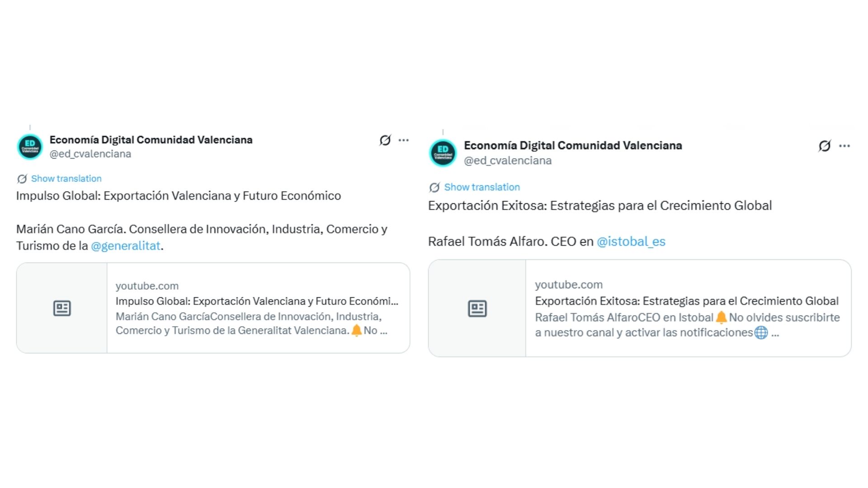
Task: Click the article placeholder icon in the right card
Action: point(477,309)
